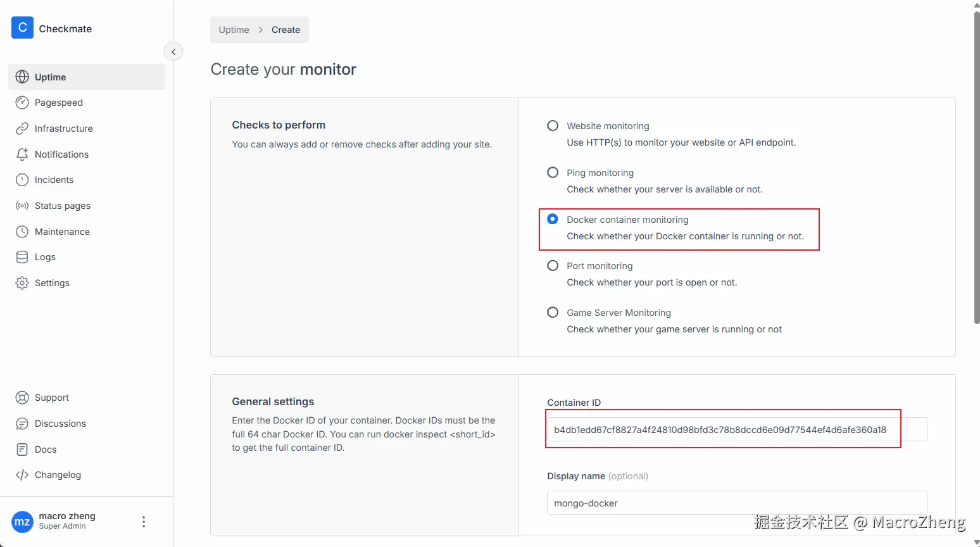Viewport: 980px width, 547px height.
Task: Open Notifications using the bell icon
Action: pos(22,154)
